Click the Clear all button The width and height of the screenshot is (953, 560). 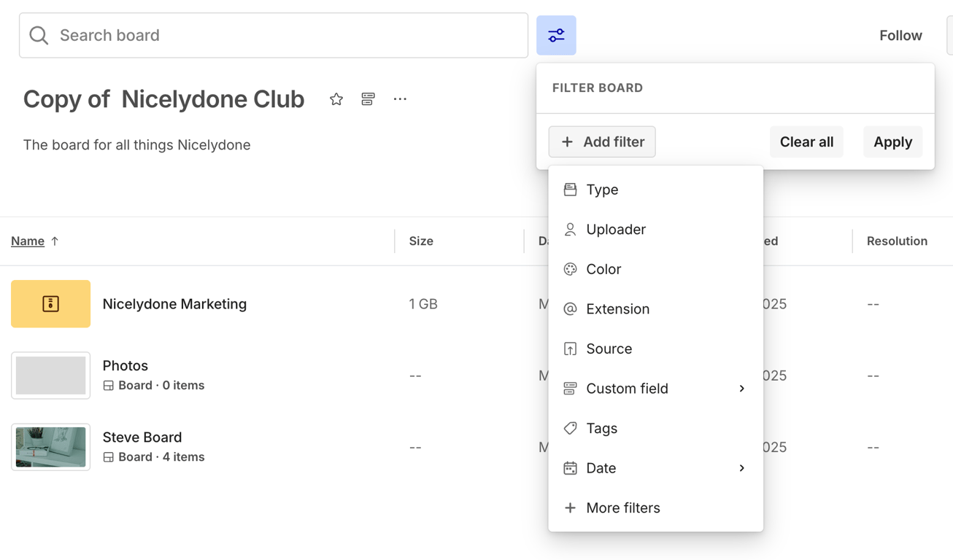tap(806, 141)
